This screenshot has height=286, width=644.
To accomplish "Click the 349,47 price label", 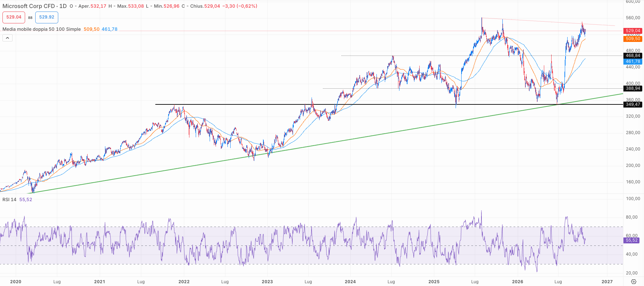I will (x=633, y=104).
